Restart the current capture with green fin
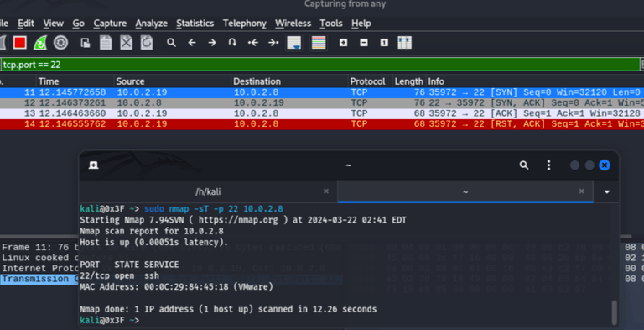 click(x=40, y=43)
